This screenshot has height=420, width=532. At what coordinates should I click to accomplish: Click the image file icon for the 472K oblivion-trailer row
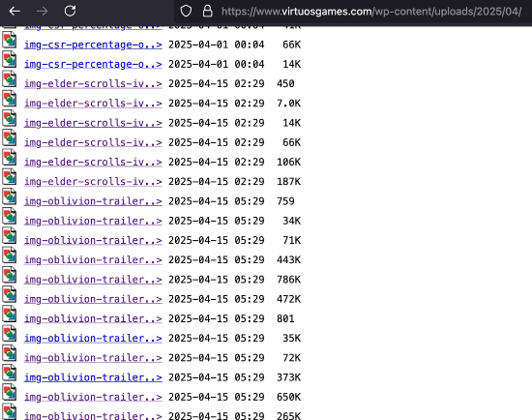click(x=9, y=294)
